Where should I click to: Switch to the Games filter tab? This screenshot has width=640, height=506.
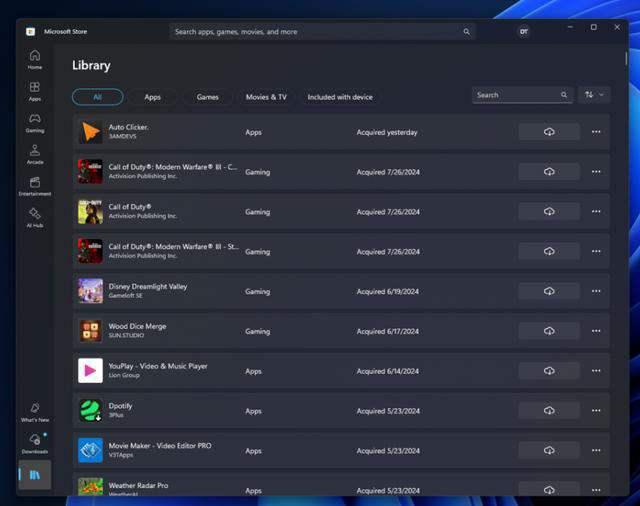click(207, 97)
